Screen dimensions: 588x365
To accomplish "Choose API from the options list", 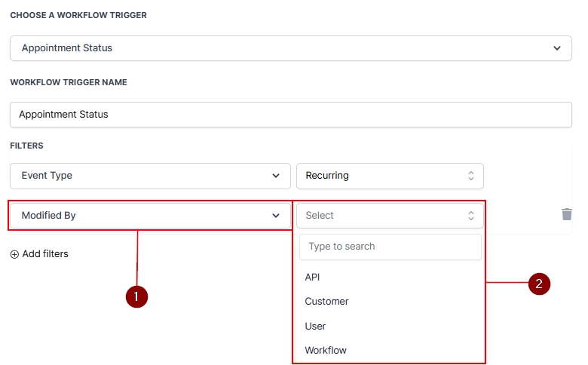I will [x=313, y=277].
